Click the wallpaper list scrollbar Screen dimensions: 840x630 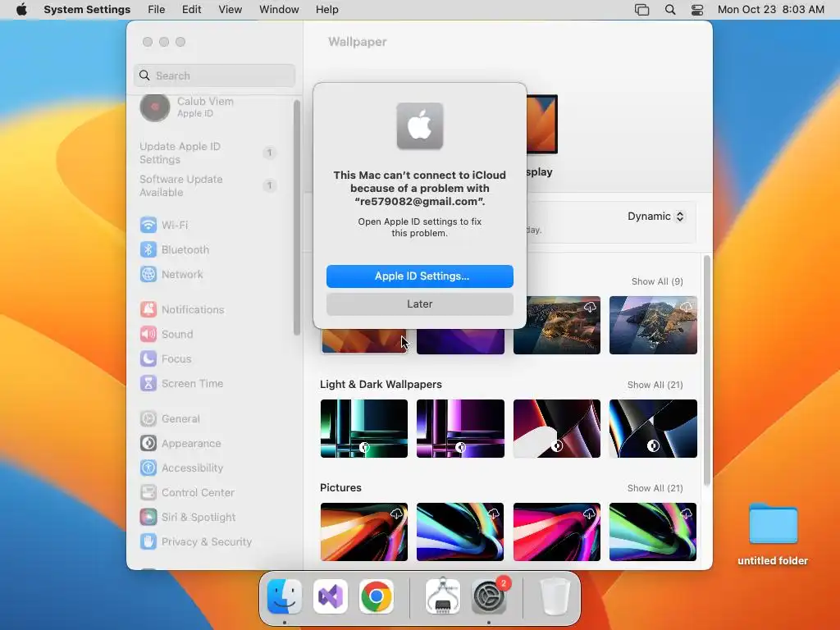[707, 371]
